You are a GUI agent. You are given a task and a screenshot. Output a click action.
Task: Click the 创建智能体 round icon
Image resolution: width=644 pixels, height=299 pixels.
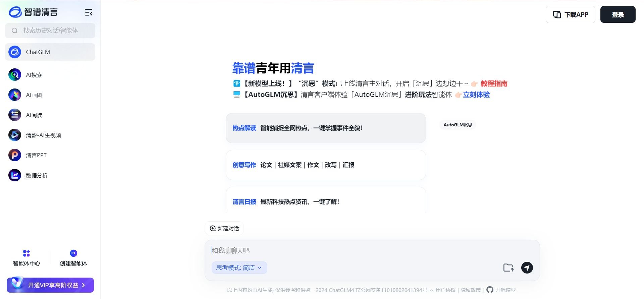coord(73,253)
